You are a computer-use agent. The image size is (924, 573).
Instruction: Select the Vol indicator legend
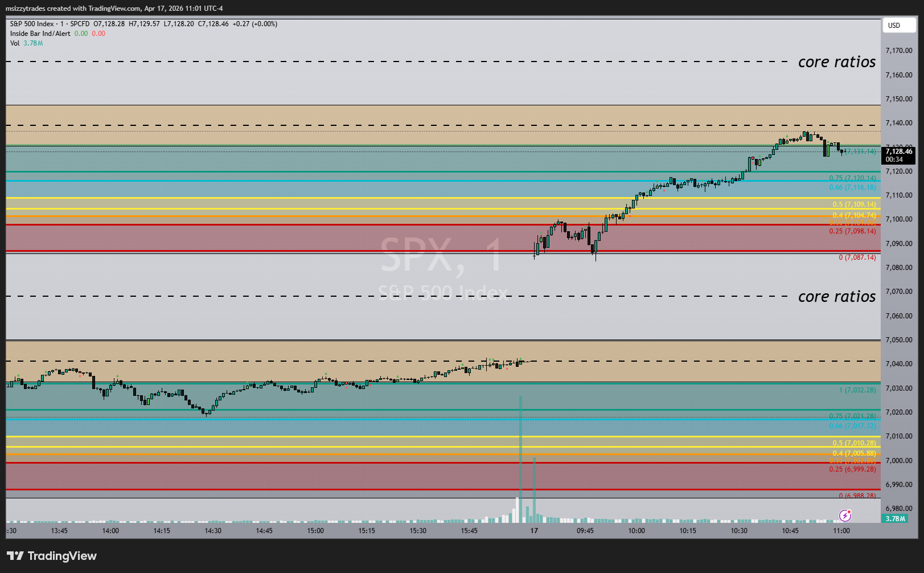click(15, 43)
